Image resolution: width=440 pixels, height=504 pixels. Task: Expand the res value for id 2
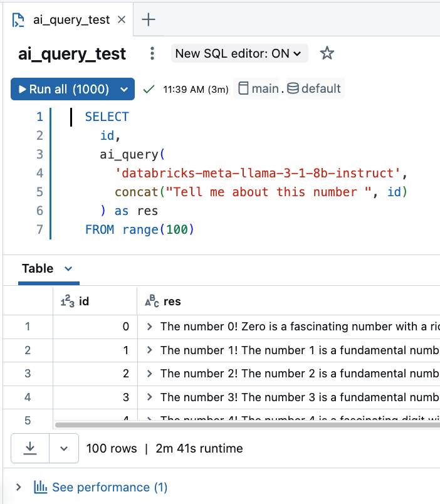click(150, 374)
